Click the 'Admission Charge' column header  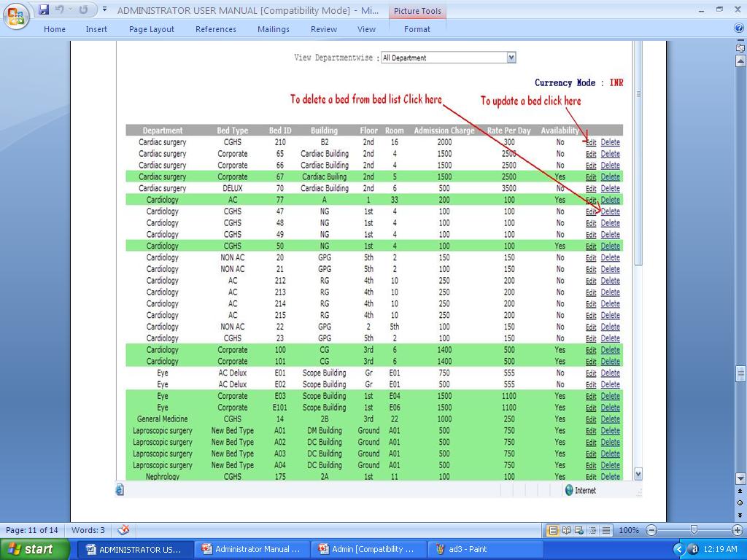(444, 131)
